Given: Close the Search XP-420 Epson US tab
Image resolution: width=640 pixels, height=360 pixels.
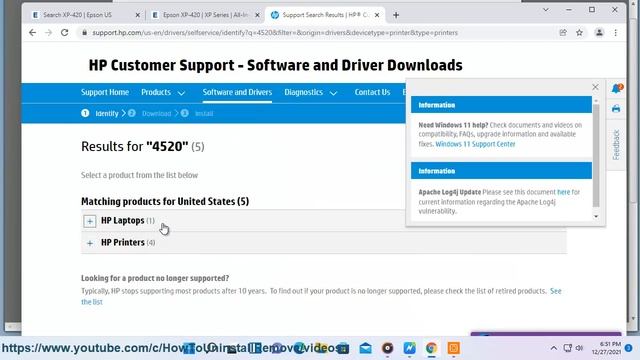Looking at the screenshot, I should 138,15.
